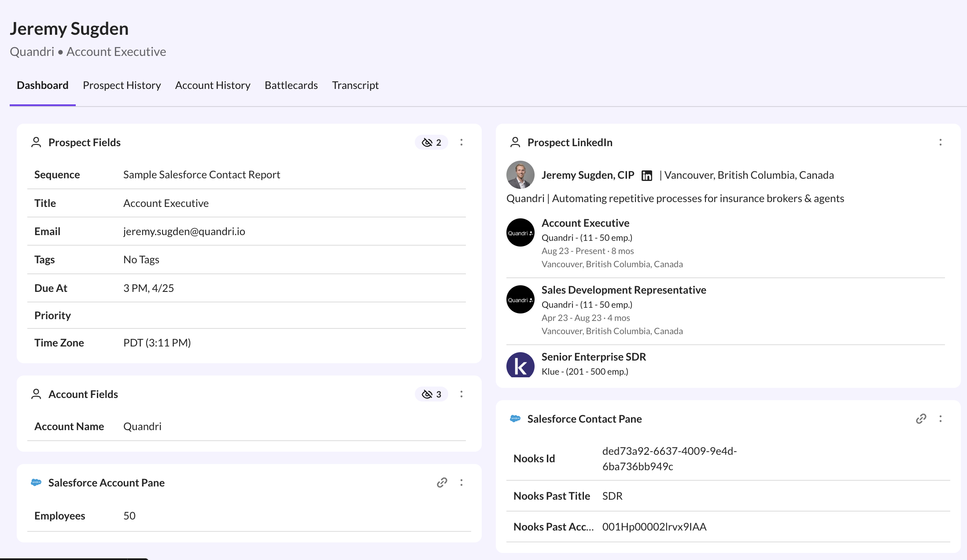967x560 pixels.
Task: Click Quandri logo beside Account Executive role
Action: [520, 232]
